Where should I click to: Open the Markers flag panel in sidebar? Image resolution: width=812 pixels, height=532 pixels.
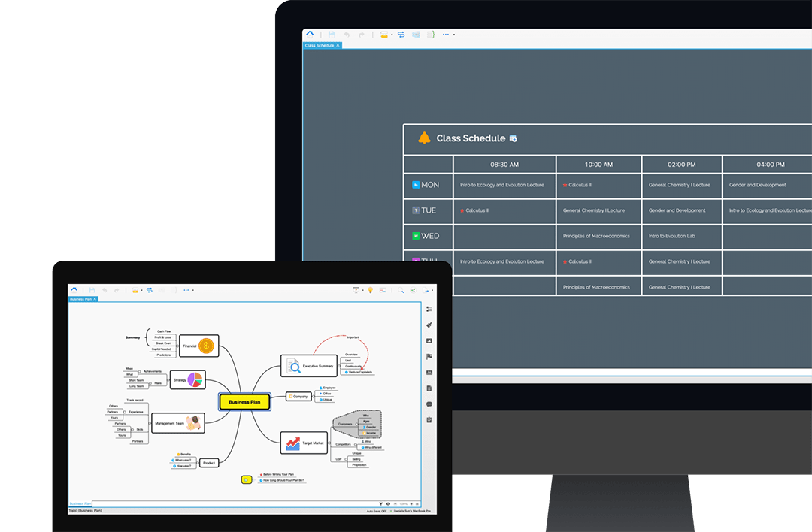[429, 357]
